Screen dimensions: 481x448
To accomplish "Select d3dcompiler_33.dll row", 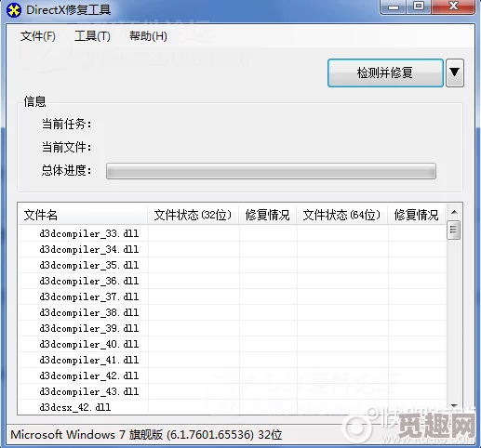I will tap(232, 233).
